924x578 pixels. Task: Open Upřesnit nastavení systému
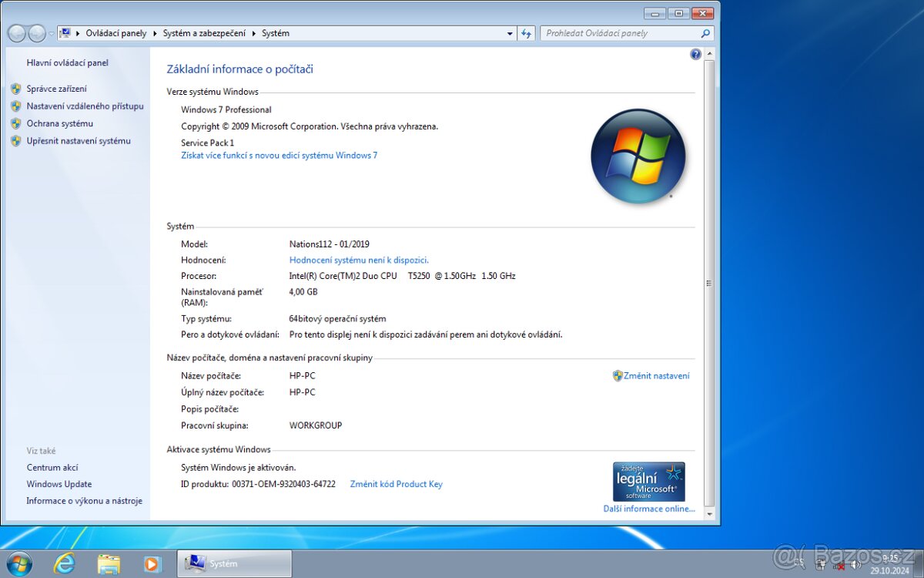(x=79, y=141)
